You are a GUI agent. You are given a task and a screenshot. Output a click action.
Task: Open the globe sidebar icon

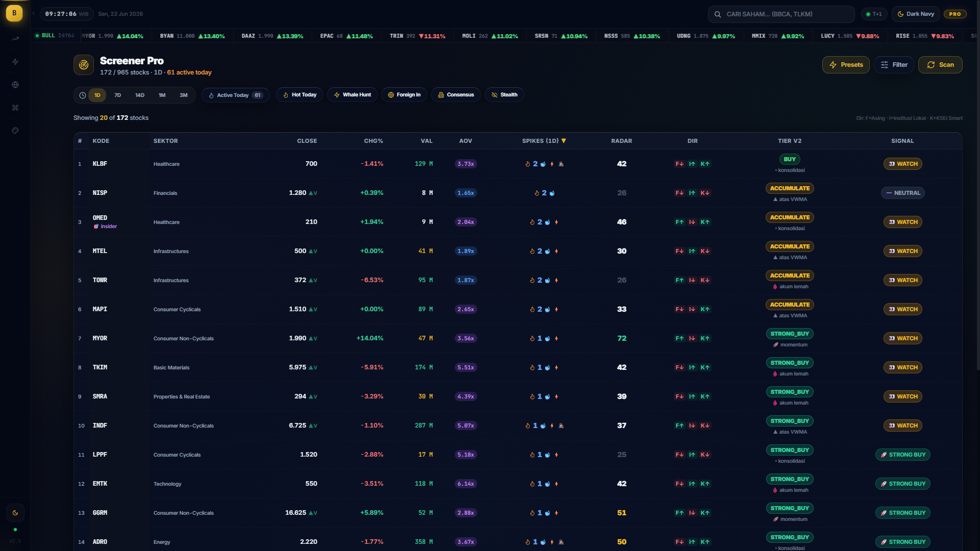pos(15,85)
